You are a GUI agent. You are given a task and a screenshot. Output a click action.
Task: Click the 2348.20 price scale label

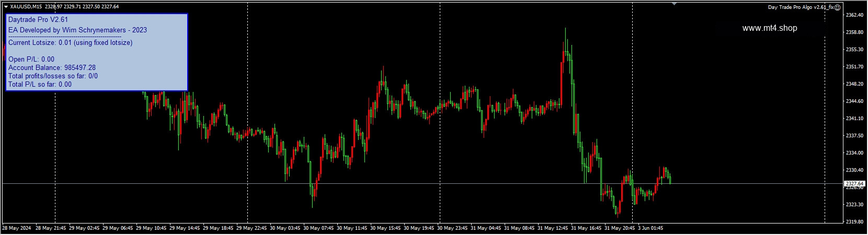tap(854, 84)
